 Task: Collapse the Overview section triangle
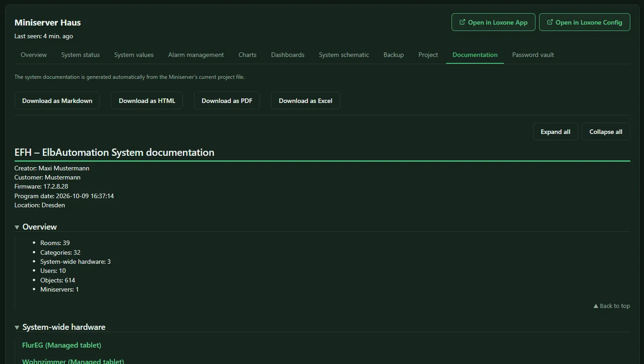pos(17,227)
